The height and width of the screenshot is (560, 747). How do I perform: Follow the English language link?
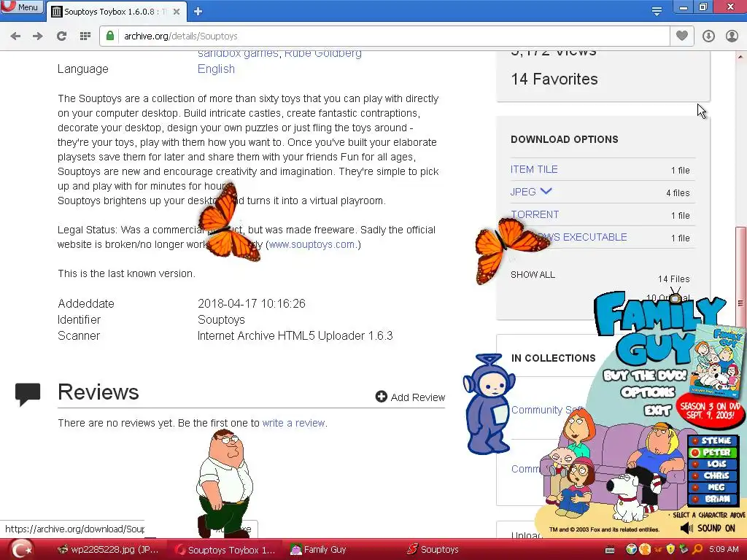pos(216,69)
